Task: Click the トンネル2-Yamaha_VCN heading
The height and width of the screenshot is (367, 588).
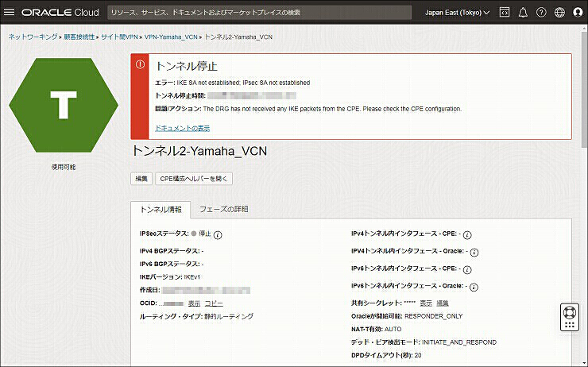Action: [x=199, y=151]
